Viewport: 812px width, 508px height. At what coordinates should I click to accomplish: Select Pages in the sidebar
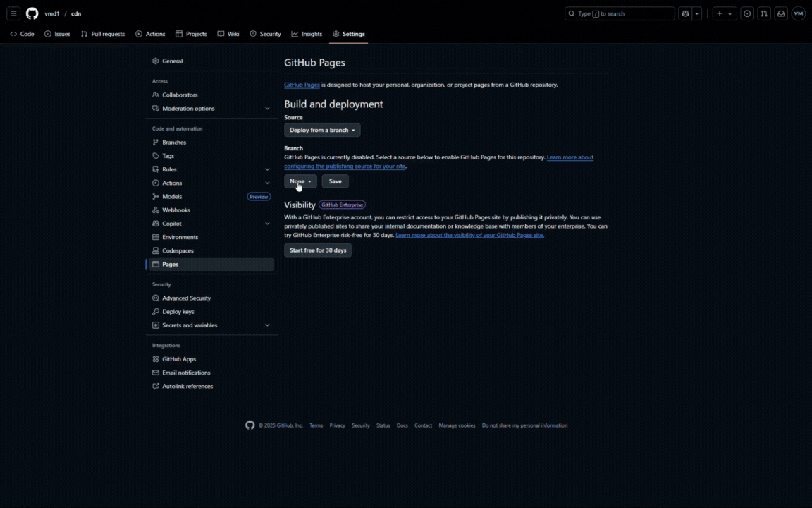pyautogui.click(x=211, y=265)
